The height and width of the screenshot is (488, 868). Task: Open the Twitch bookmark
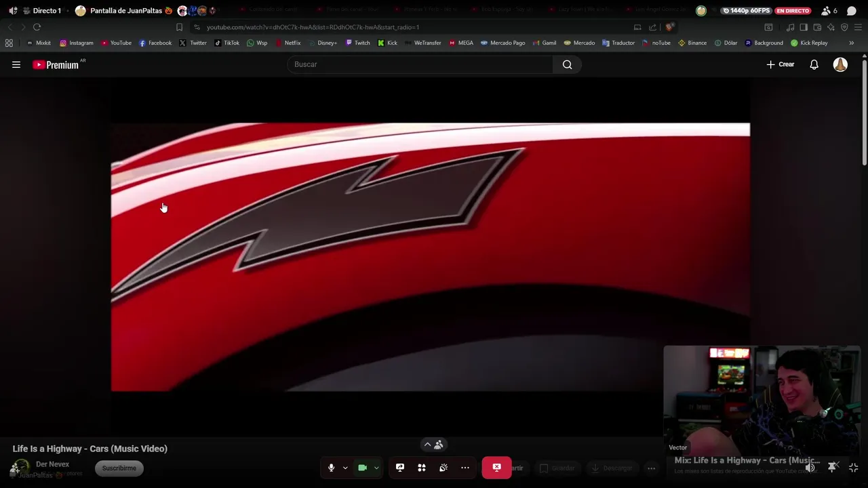[x=357, y=43]
